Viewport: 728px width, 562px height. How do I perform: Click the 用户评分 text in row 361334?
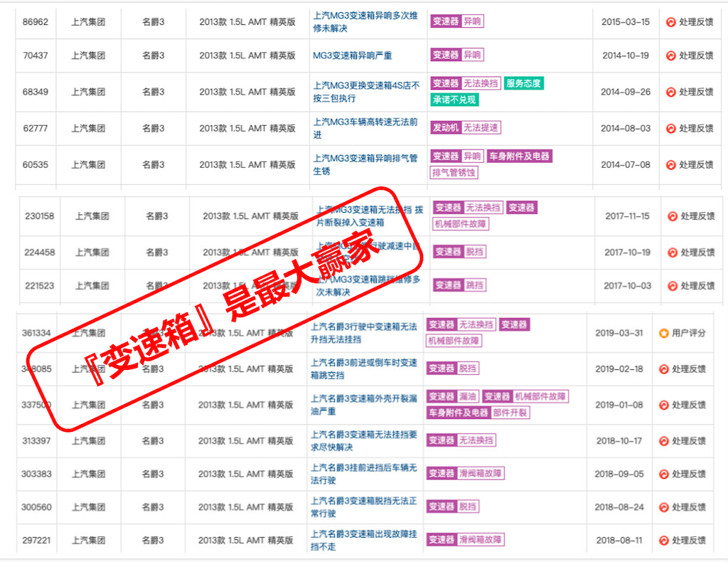pyautogui.click(x=689, y=333)
